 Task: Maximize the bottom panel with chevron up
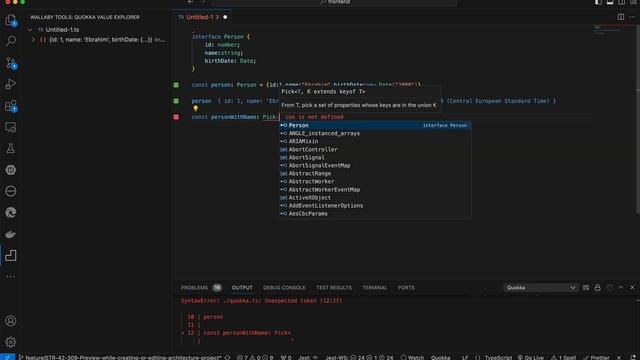621,287
